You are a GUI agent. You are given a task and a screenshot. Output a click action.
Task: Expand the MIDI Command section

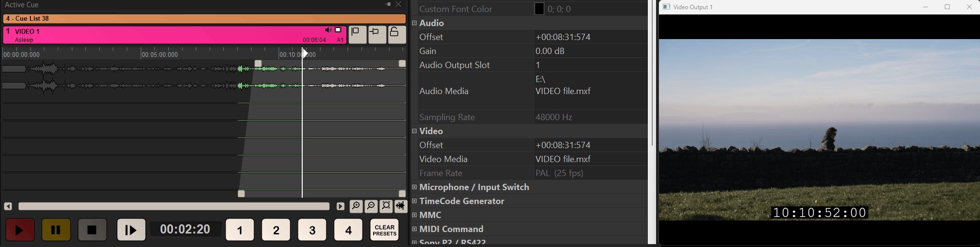pyautogui.click(x=414, y=229)
